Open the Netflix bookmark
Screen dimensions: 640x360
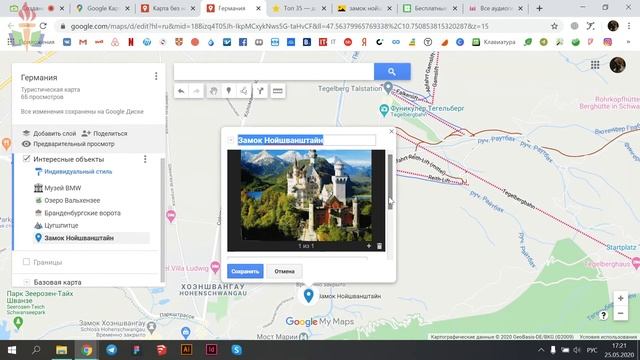(131, 42)
